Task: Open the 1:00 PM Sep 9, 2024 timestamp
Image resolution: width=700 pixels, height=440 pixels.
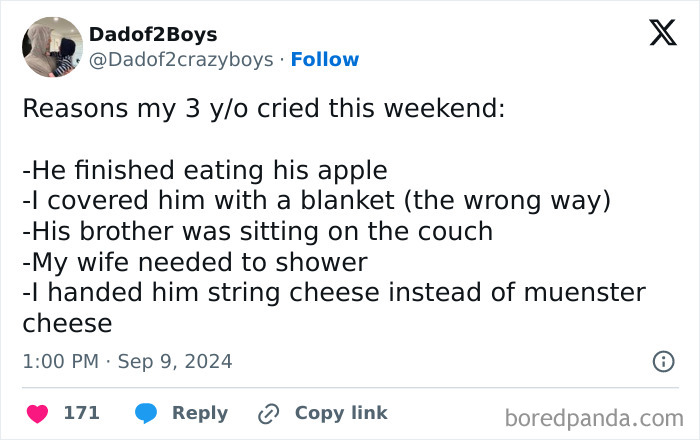Action: click(127, 361)
